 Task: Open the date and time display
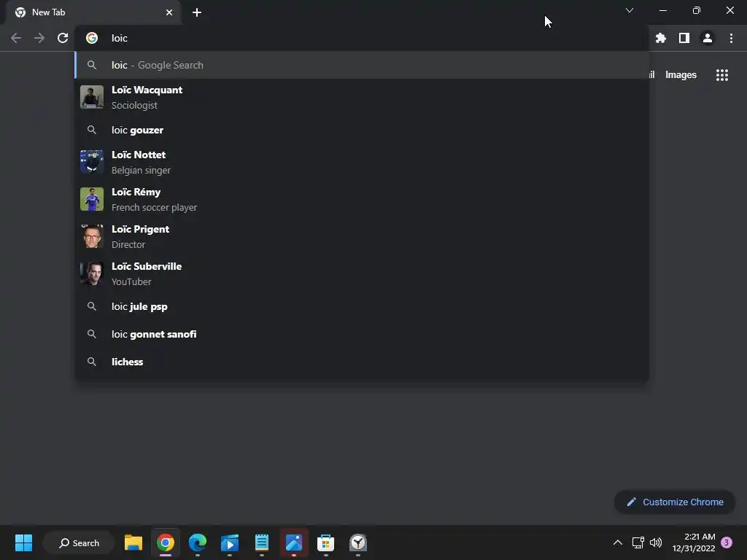694,542
